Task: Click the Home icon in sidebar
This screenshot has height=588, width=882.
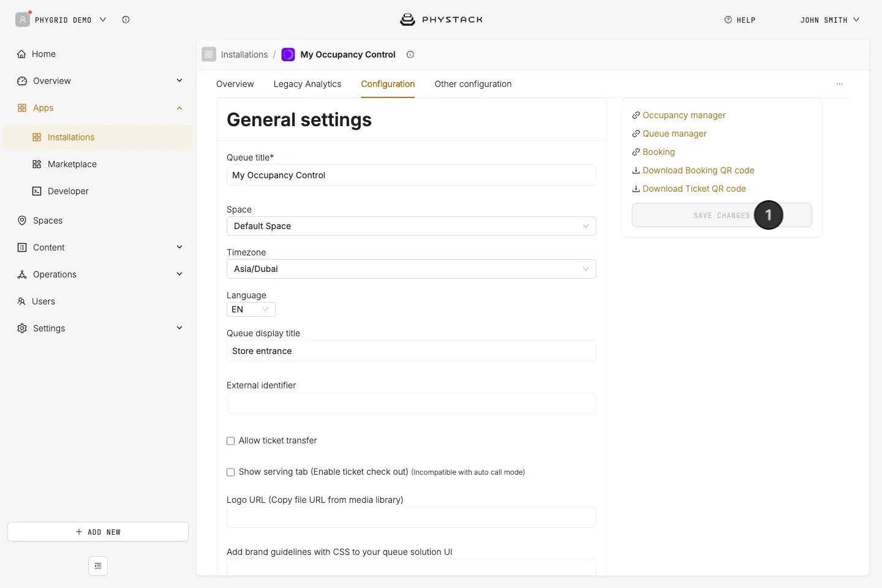Action: pos(22,54)
